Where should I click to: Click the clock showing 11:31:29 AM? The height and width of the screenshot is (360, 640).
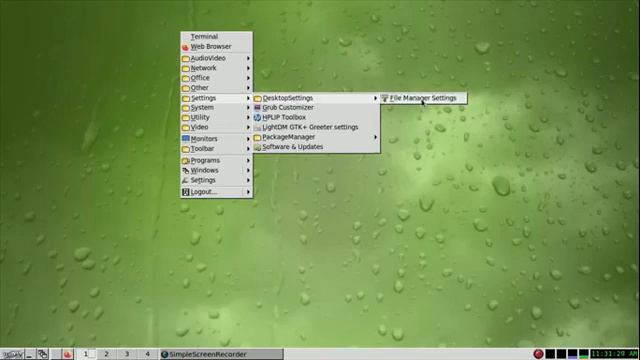[614, 354]
